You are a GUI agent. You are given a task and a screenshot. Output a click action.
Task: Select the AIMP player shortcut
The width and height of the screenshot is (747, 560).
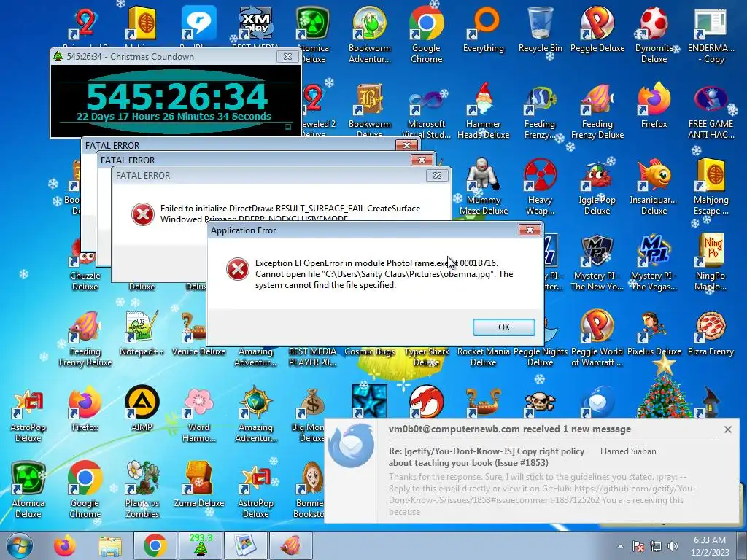click(x=142, y=408)
